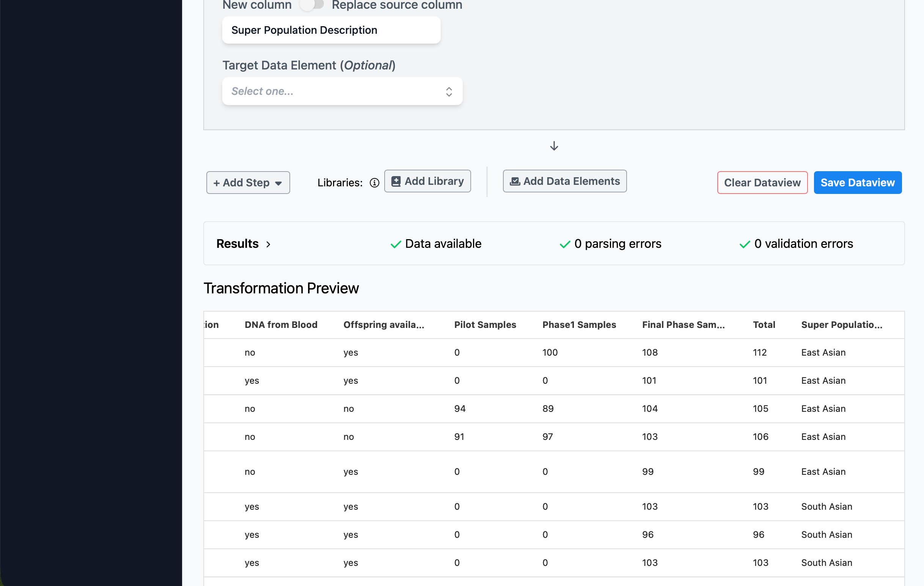
Task: Click the truncated Super Populatio... column header
Action: (x=841, y=325)
